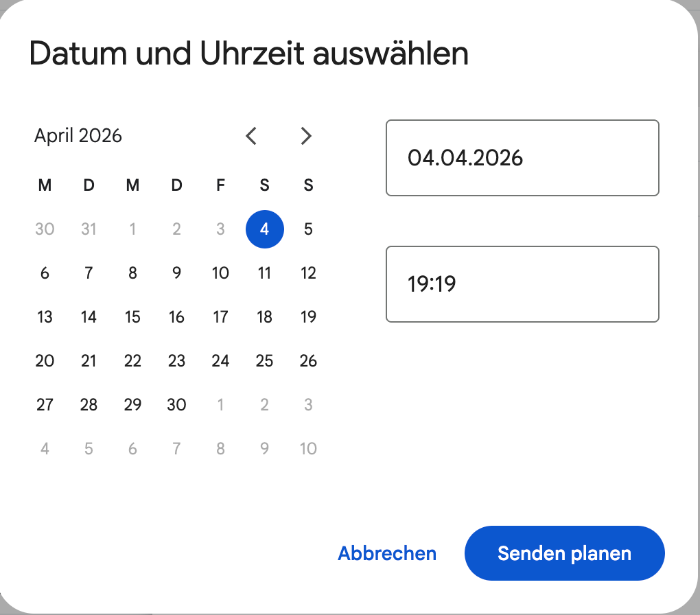Pick April 10 in the calendar
This screenshot has width=700, height=615.
coord(220,273)
